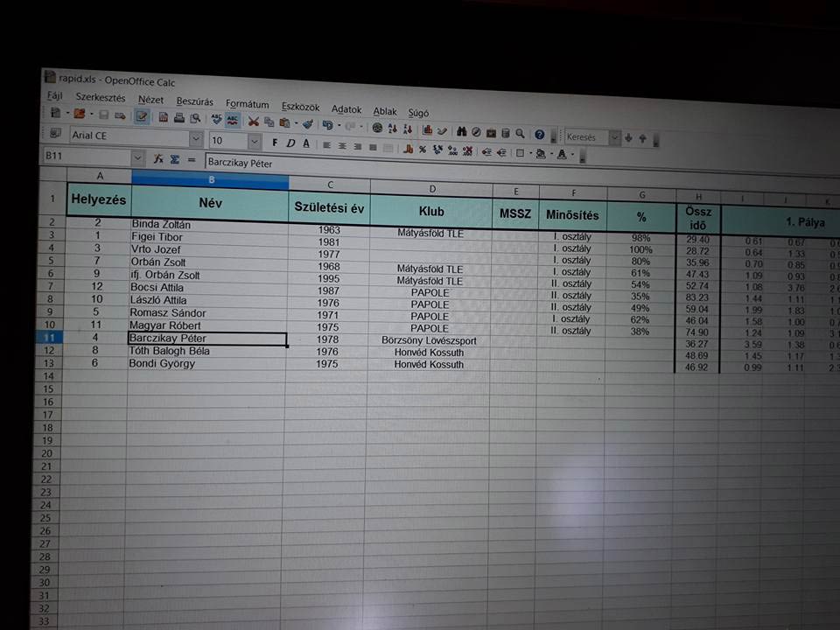Click the Help question mark icon

(x=539, y=135)
